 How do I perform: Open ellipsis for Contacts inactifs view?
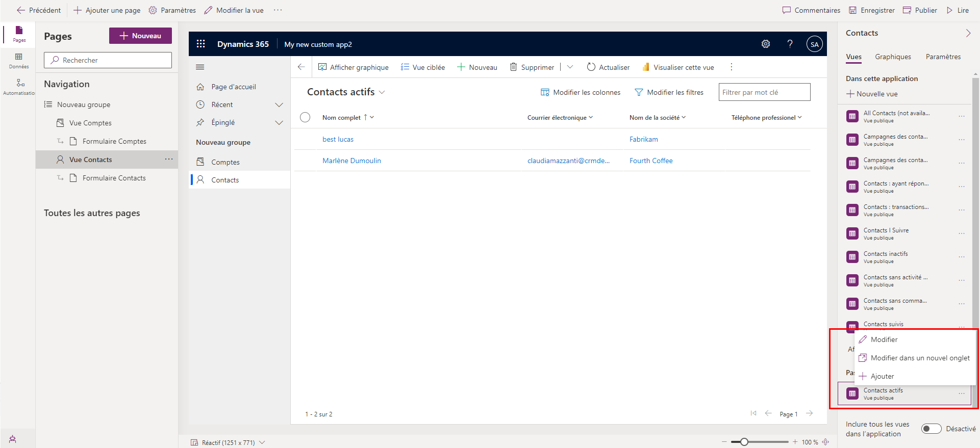[x=961, y=257]
